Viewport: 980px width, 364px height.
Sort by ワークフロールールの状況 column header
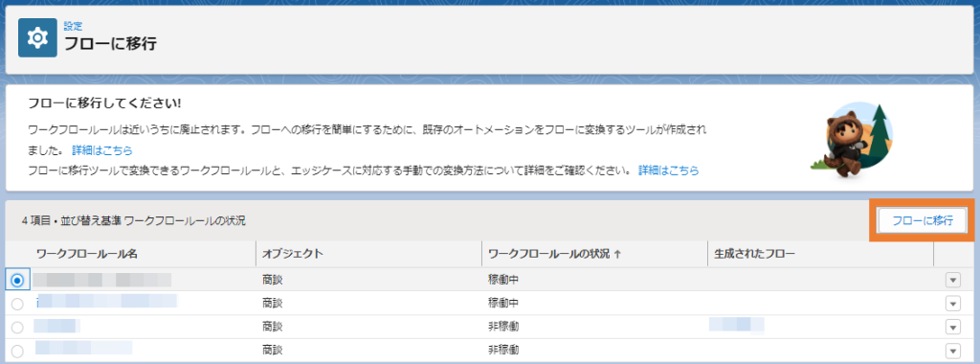click(554, 254)
